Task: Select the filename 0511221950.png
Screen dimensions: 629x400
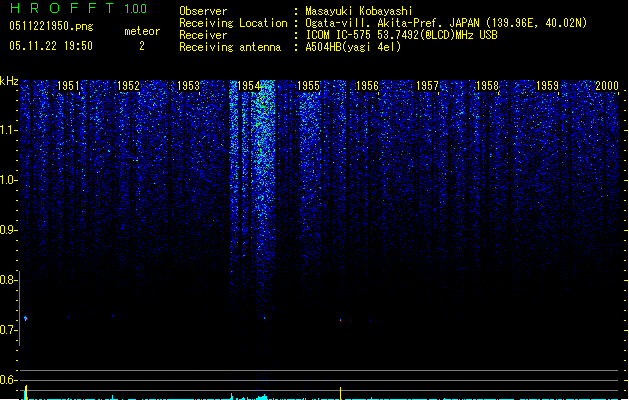Action: pos(51,26)
